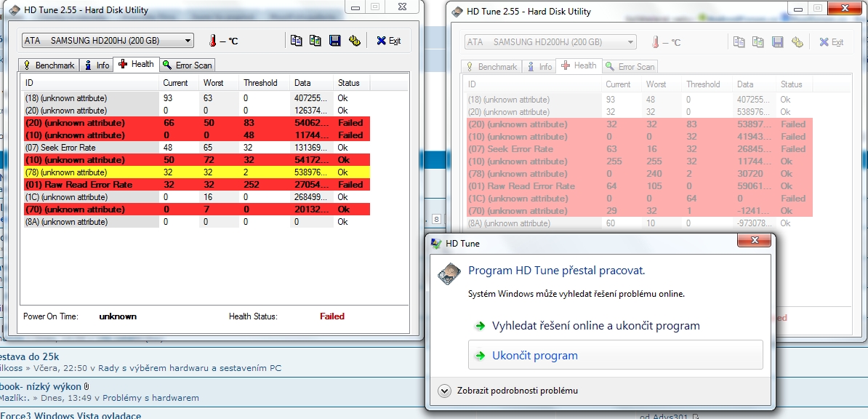Open drive dropdown in right HD Tune window
Screen dimensions: 868x419
point(550,42)
